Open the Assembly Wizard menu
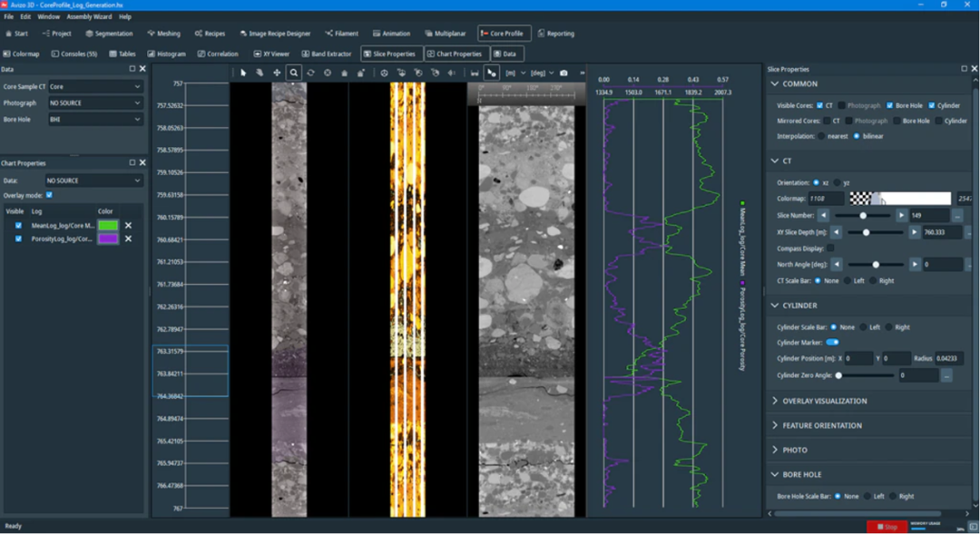Image resolution: width=980 pixels, height=534 pixels. tap(89, 16)
